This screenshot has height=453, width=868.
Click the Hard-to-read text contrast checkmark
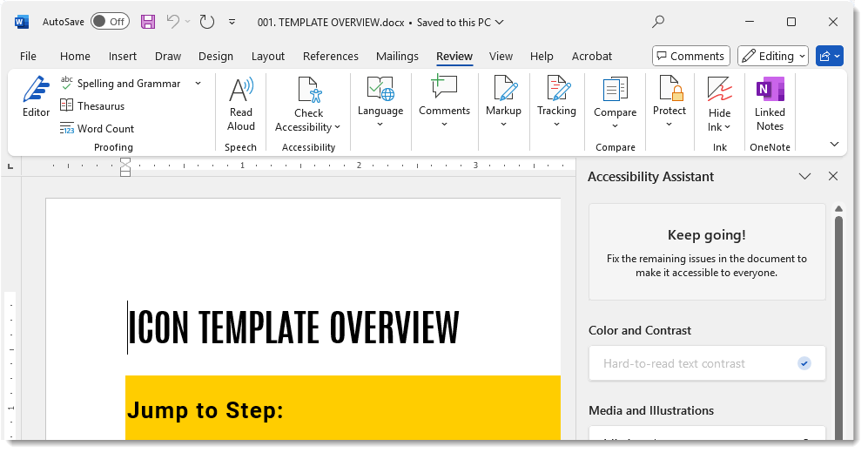tap(804, 363)
